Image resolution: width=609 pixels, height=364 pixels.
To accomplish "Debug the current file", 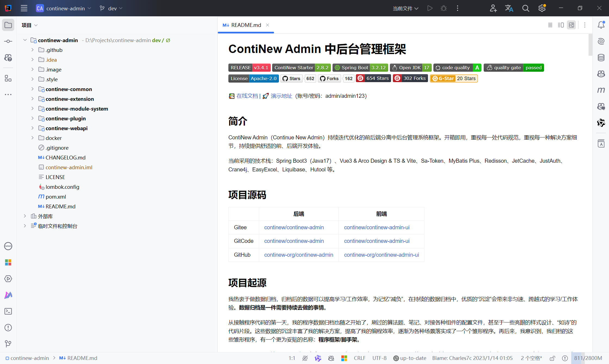I will (x=444, y=8).
